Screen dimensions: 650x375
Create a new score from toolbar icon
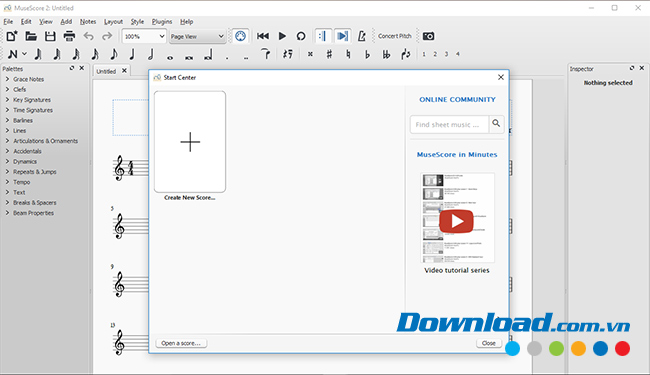point(12,36)
